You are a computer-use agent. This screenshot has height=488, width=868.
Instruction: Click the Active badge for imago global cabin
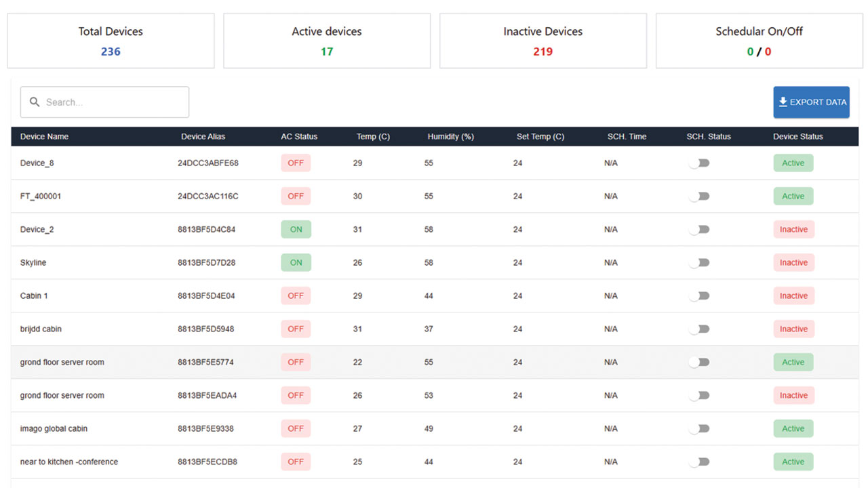(793, 429)
